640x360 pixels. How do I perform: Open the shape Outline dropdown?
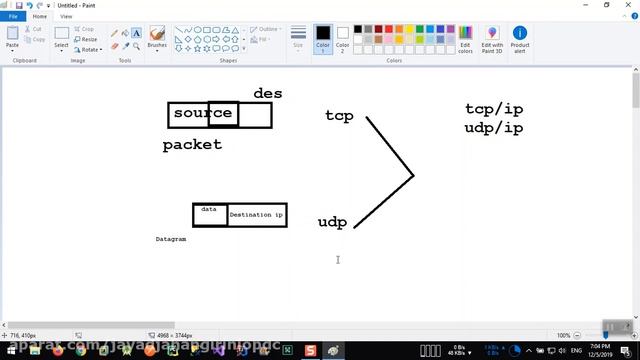click(x=266, y=29)
